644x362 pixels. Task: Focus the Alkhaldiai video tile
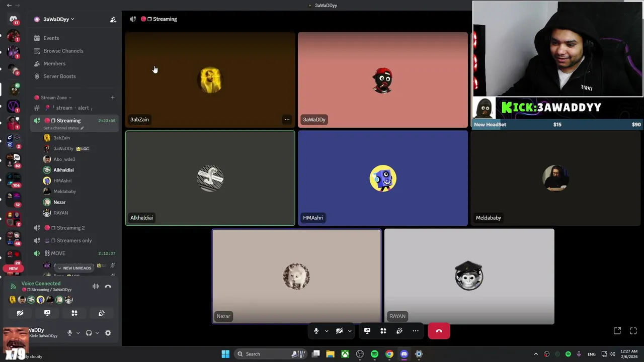click(210, 178)
